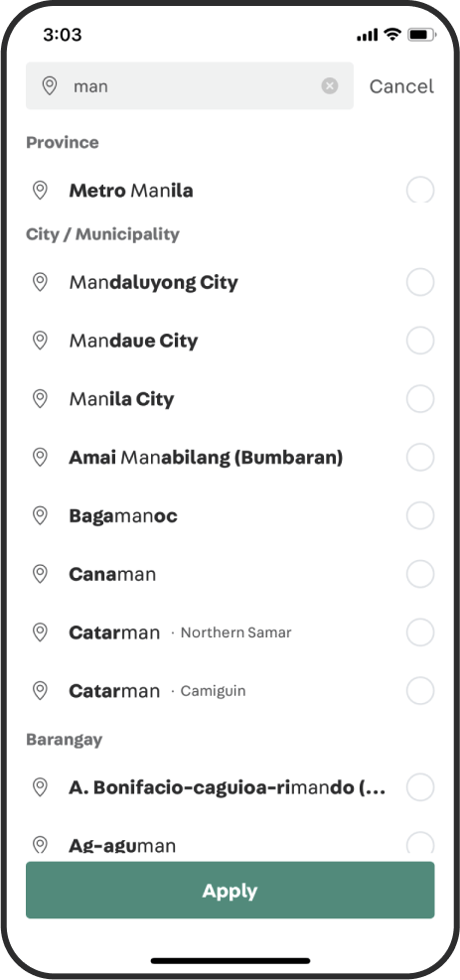Click the pin icon beside A. Bonifacio-caguioa-rimando

tap(40, 786)
